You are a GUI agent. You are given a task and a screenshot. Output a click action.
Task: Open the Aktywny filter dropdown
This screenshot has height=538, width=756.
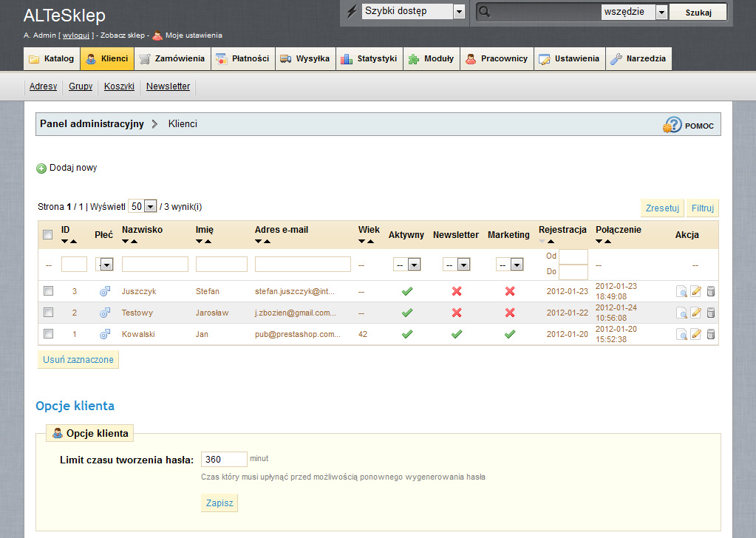click(407, 264)
